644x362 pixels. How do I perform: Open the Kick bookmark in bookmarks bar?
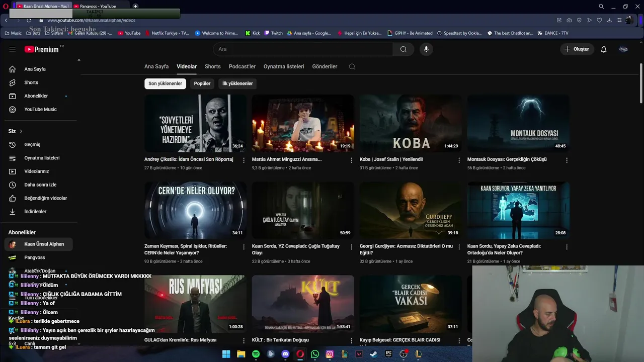(253, 33)
